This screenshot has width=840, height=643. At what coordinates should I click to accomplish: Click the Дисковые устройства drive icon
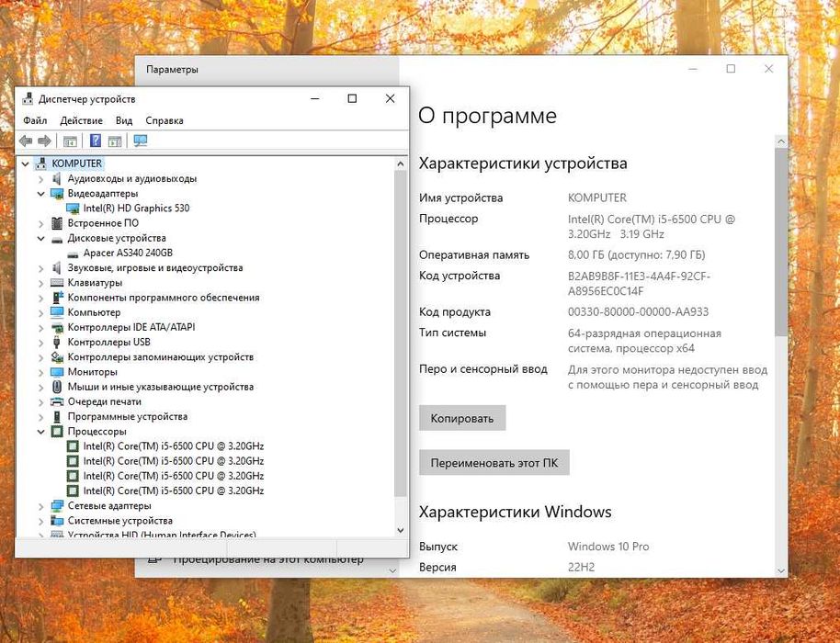pos(57,239)
